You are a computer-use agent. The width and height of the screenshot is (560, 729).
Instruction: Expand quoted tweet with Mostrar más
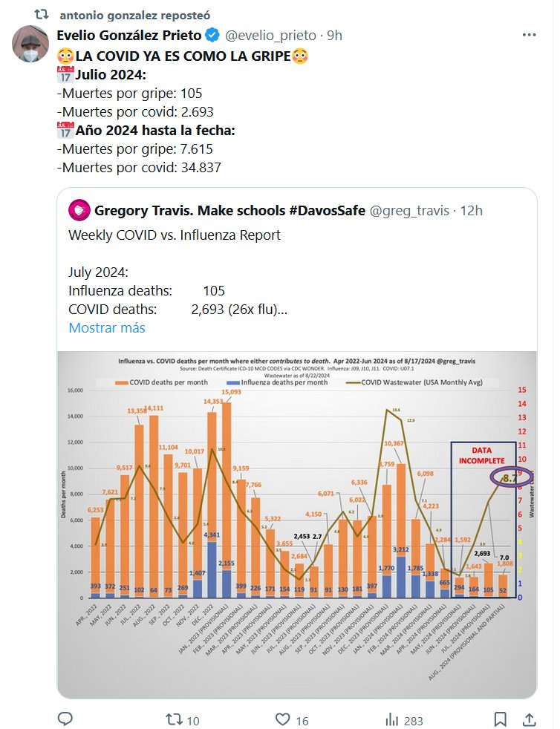click(x=107, y=327)
